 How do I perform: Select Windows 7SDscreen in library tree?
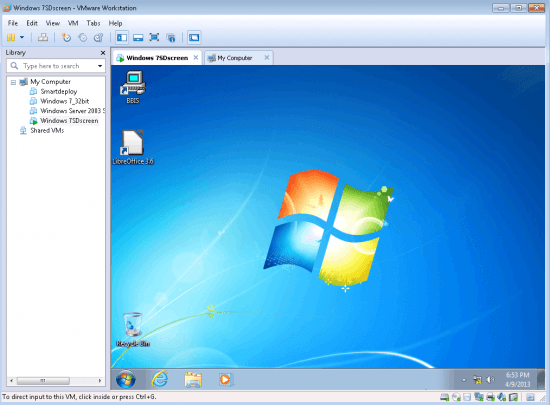click(69, 121)
